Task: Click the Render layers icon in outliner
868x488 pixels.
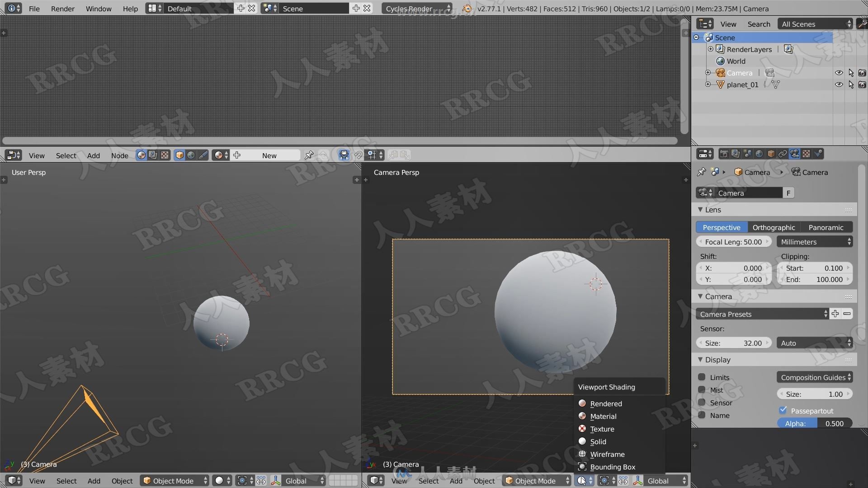Action: pyautogui.click(x=721, y=49)
